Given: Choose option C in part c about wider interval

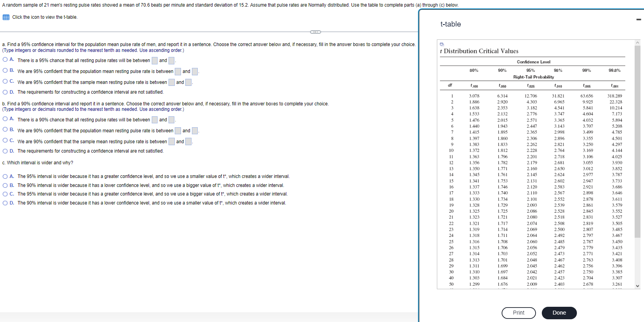Looking at the screenshot, I should [x=5, y=194].
